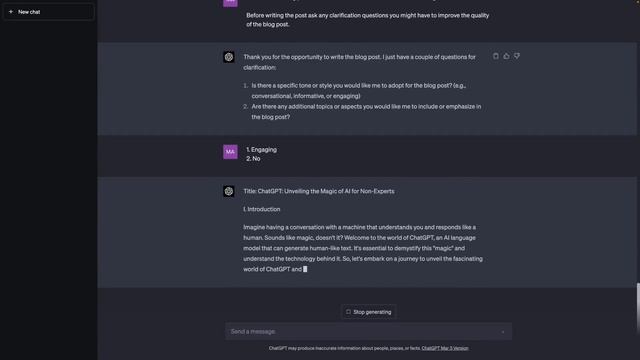The image size is (640, 360).
Task: Click the "Before writing the post" user message
Action: pos(367,20)
